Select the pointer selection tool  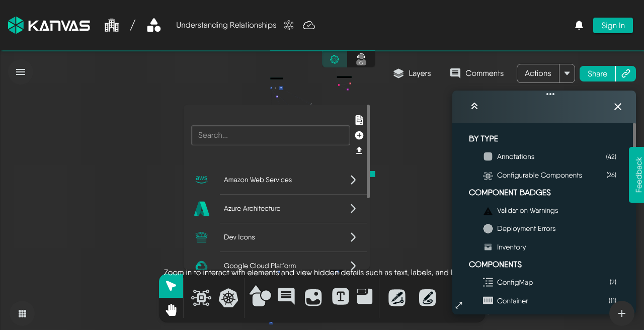tap(171, 286)
